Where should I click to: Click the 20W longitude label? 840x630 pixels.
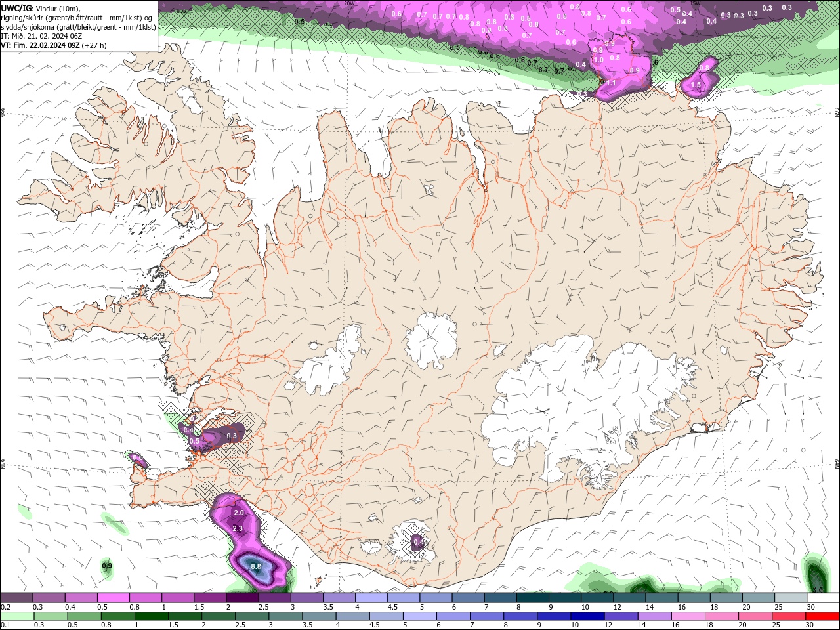click(x=350, y=3)
